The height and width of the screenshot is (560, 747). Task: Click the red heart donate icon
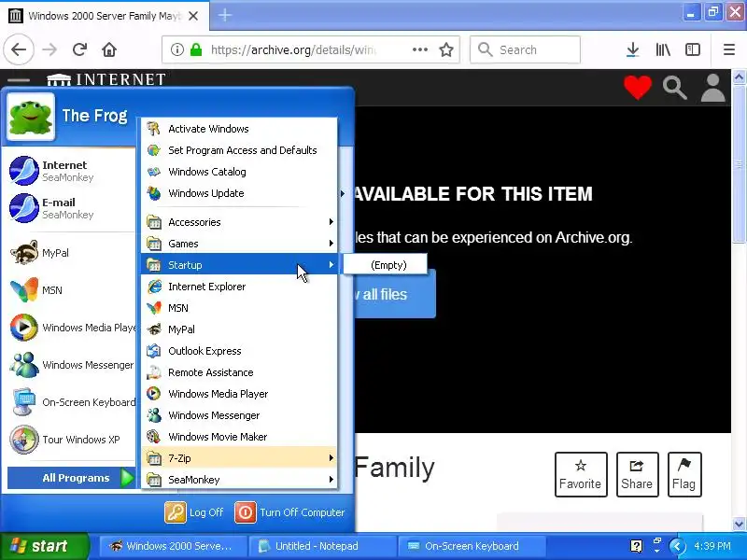point(638,88)
